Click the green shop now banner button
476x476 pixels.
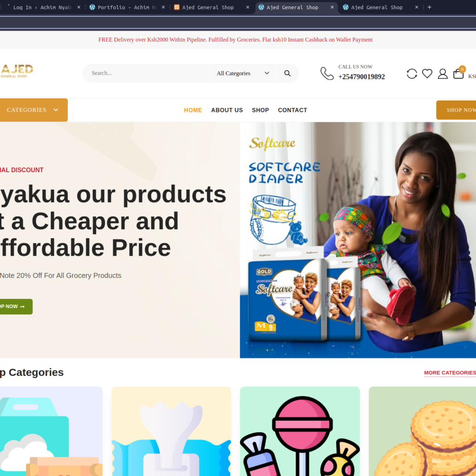click(16, 307)
